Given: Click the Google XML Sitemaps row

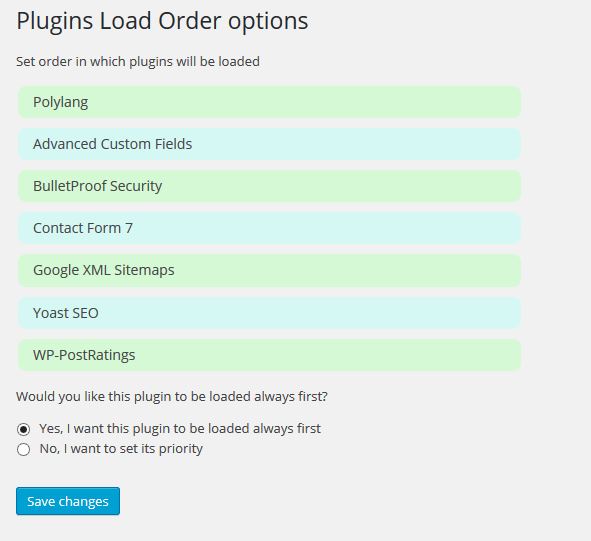Looking at the screenshot, I should point(269,270).
